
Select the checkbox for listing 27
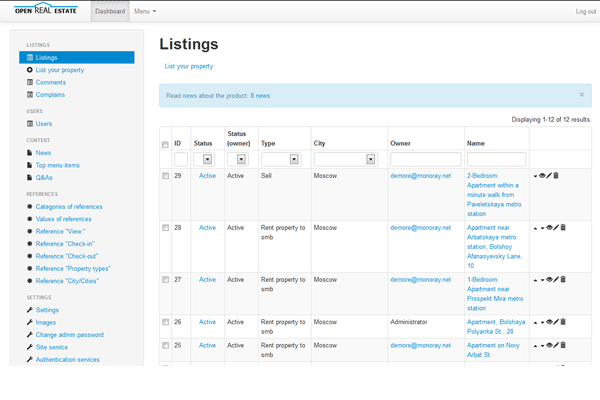166,279
